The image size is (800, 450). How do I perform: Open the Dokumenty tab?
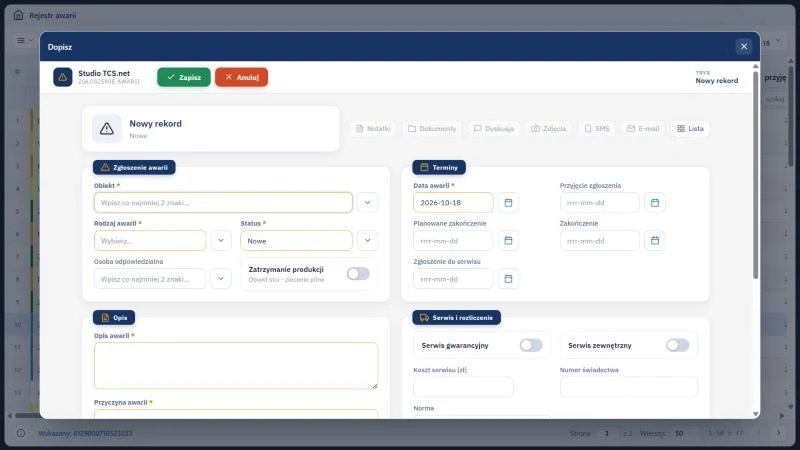[x=432, y=129]
